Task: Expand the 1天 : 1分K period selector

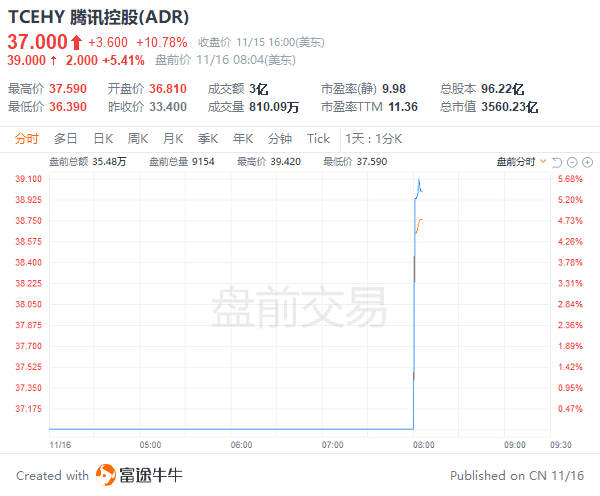Action: coord(373,139)
